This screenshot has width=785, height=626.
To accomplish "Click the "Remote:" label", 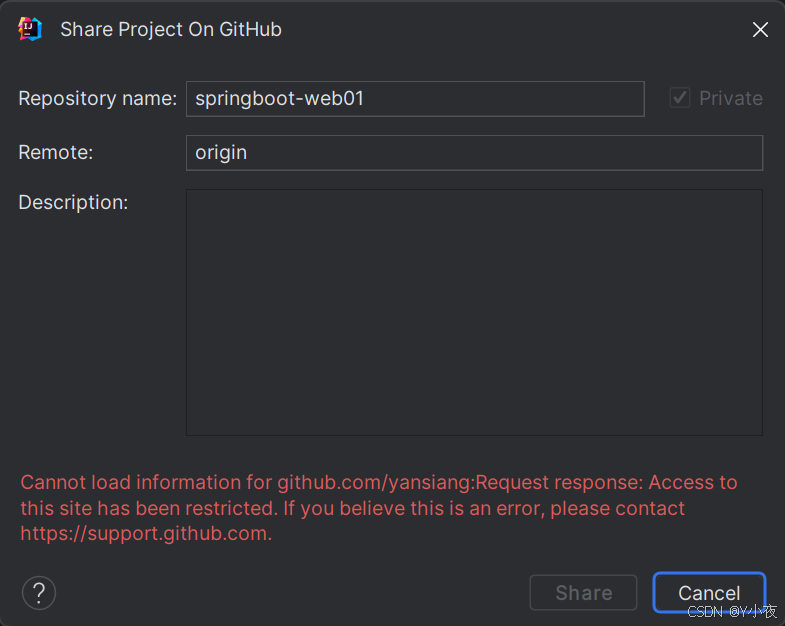I will [56, 152].
